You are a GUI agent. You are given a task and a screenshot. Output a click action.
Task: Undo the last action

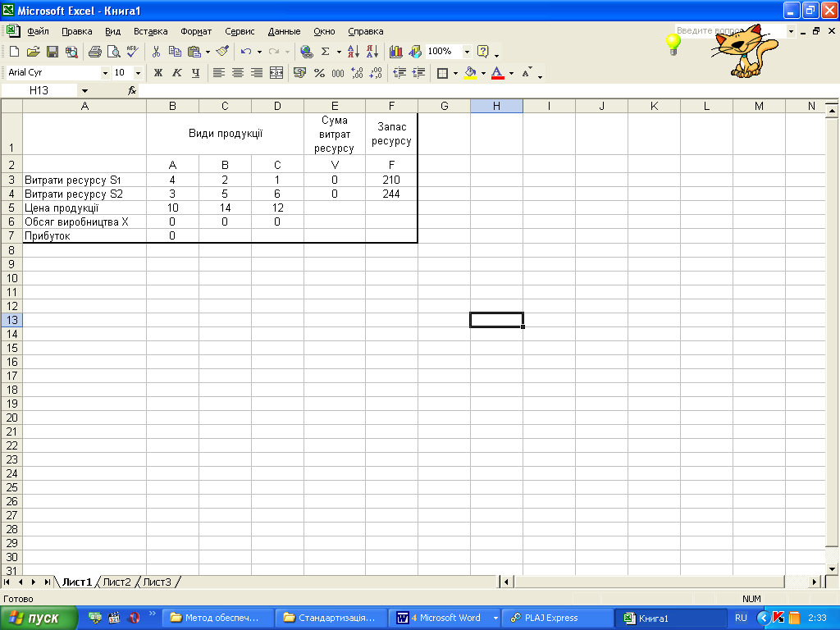[x=246, y=52]
